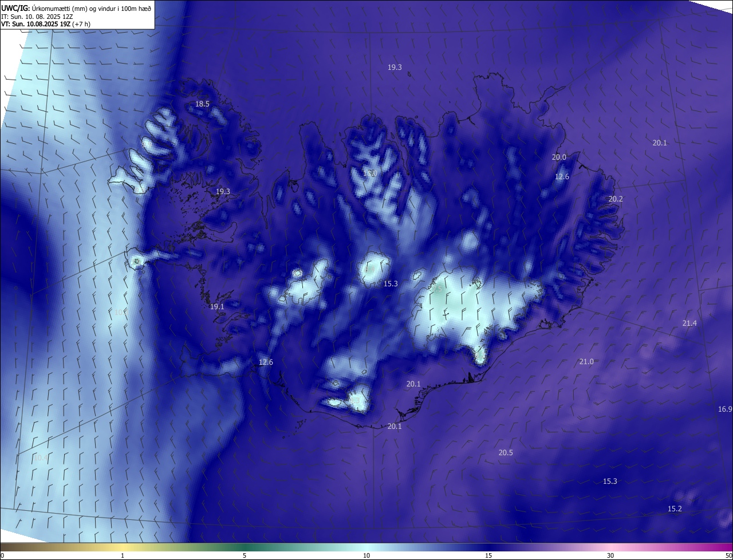
Task: Click the 18.5 value over the Westfjords
Action: [202, 104]
